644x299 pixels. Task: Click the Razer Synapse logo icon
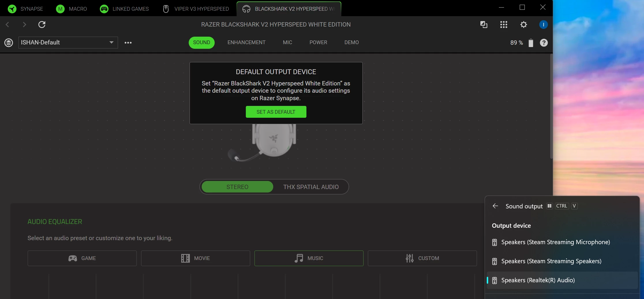coord(12,9)
